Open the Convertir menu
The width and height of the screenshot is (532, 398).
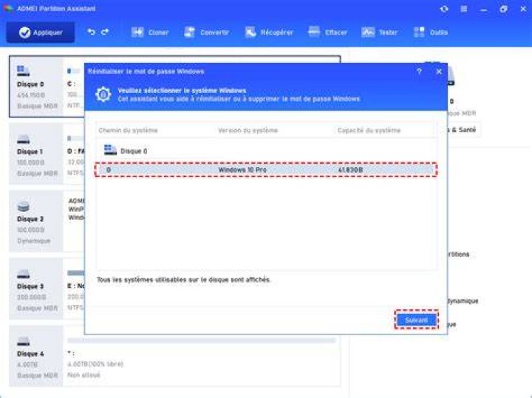coord(206,32)
